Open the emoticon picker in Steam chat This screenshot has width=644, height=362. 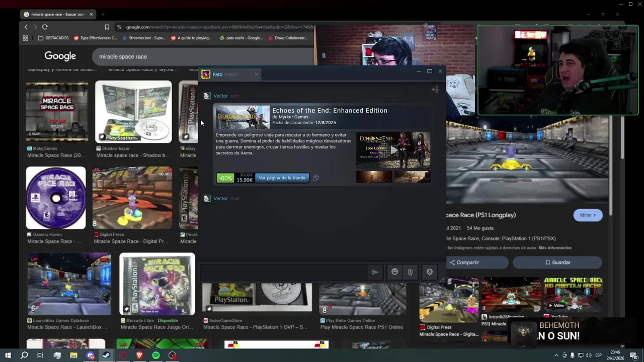(394, 272)
